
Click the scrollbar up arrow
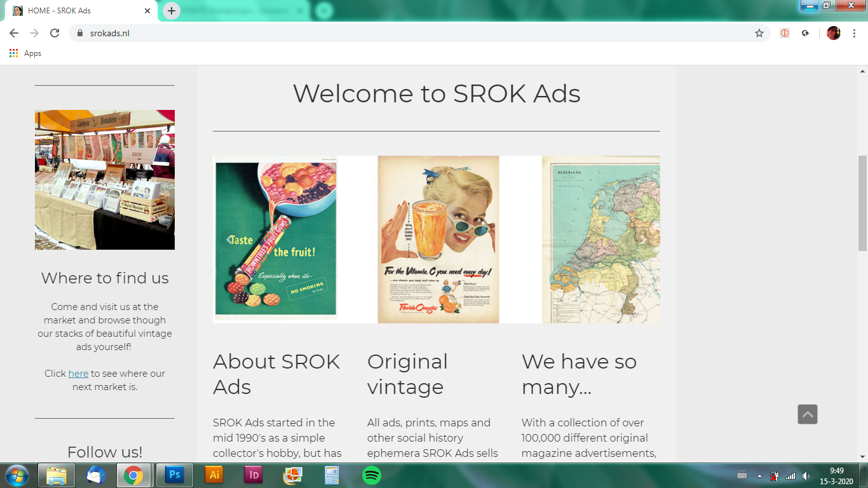[862, 71]
